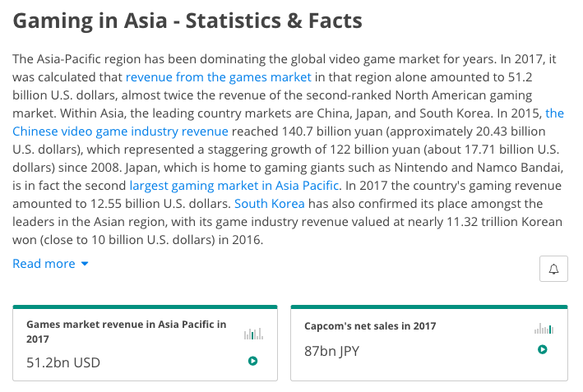Viewport: 583px width, 392px height.
Task: Click the 'Gaming in Asia - Statistics & Facts' heading
Action: pyautogui.click(x=187, y=21)
